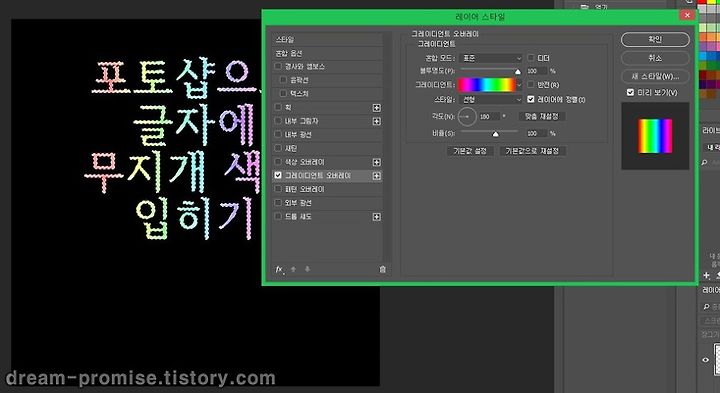Uncheck the Gradient Overlay (그레이디언트 오버레이) checkbox
Image resolution: width=720 pixels, height=393 pixels.
pos(278,175)
